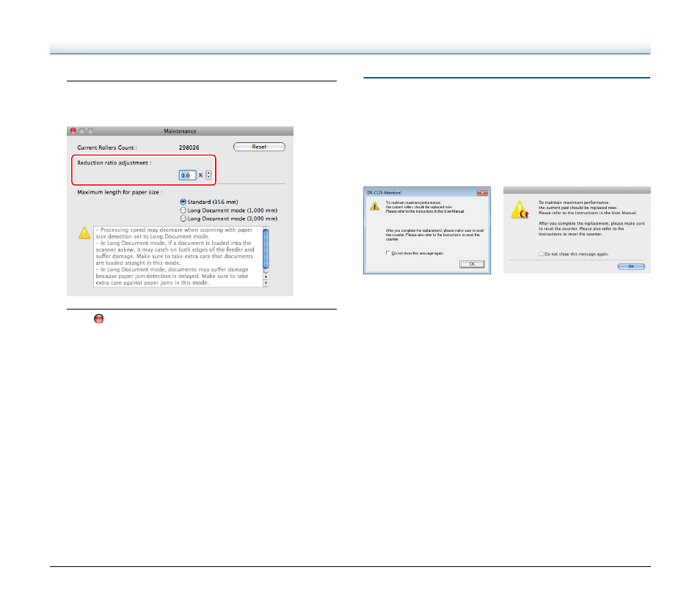Click the Maintenance window title bar text
This screenshot has height=600, width=700.
coord(180,131)
